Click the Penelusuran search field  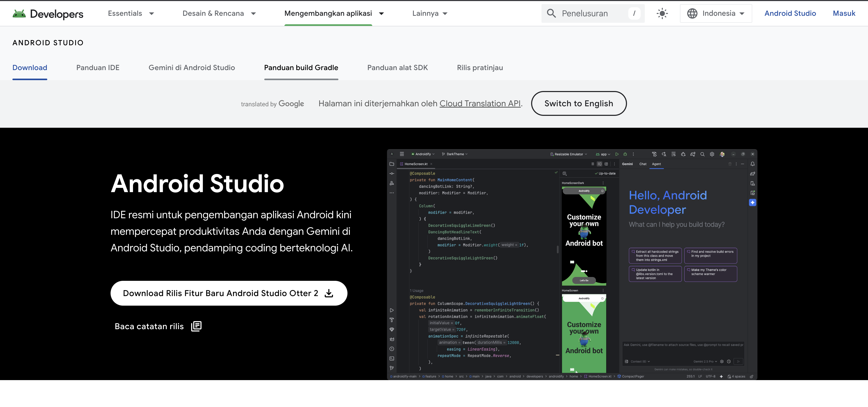click(593, 13)
